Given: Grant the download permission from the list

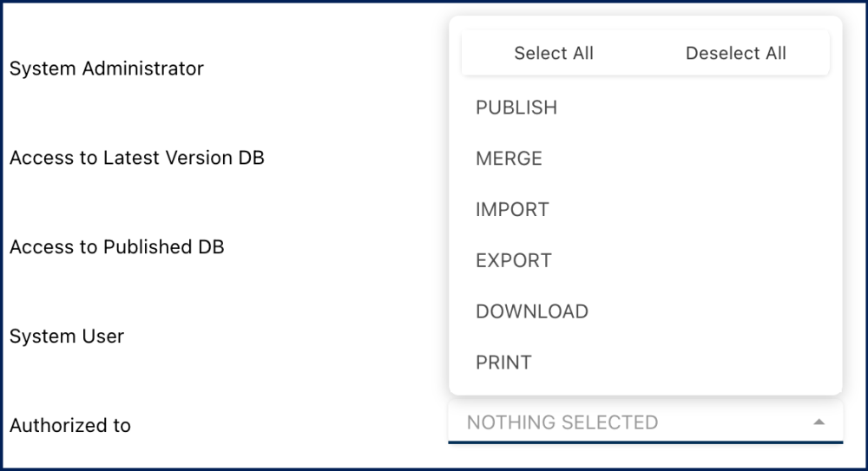Looking at the screenshot, I should coord(532,311).
